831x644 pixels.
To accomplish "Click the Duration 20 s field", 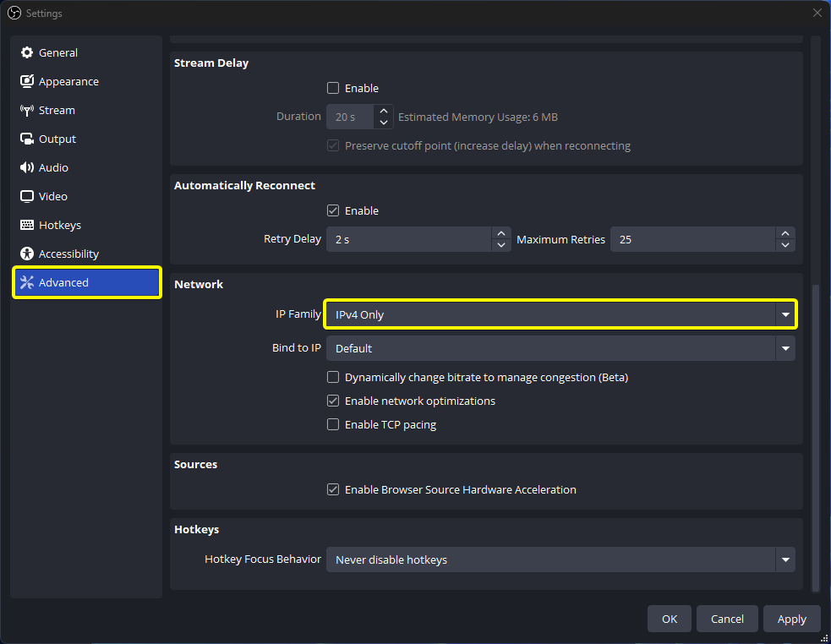I will coord(350,117).
